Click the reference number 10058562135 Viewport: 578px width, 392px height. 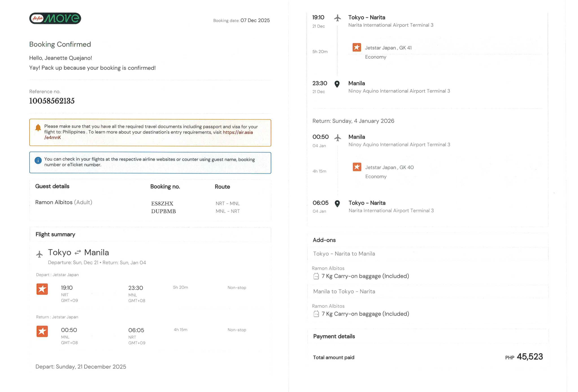click(52, 101)
